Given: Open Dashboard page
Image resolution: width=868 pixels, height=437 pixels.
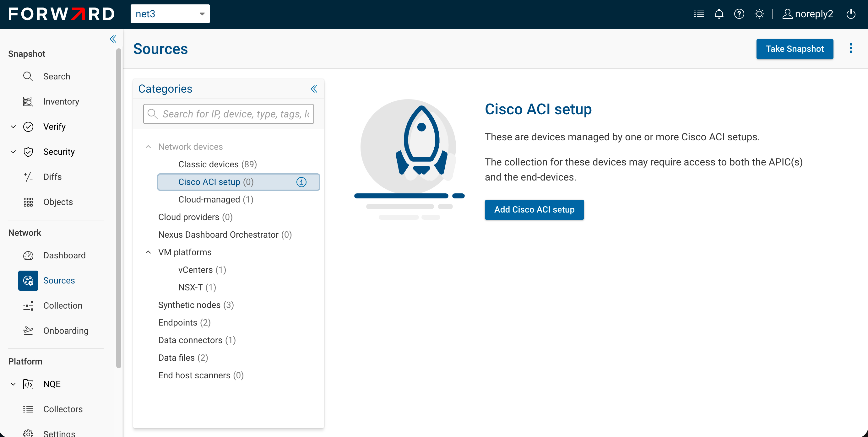Looking at the screenshot, I should pos(64,256).
